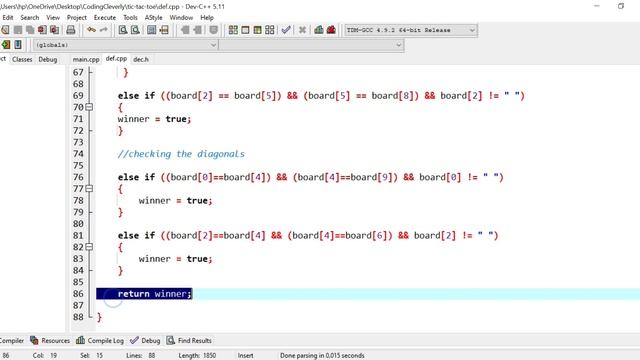This screenshot has height=360, width=640.
Task: Open the Search menu
Action: [x=30, y=18]
